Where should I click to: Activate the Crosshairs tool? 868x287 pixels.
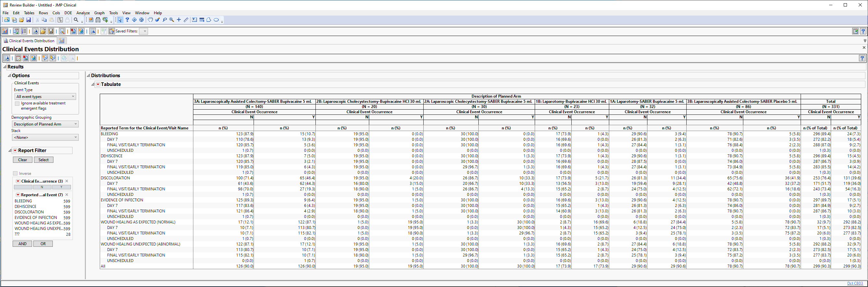tap(178, 20)
